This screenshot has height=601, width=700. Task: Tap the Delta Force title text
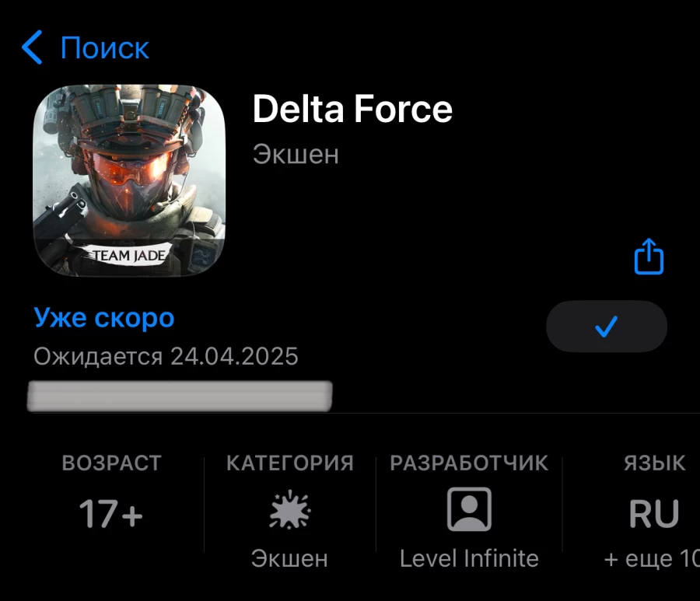pyautogui.click(x=352, y=110)
